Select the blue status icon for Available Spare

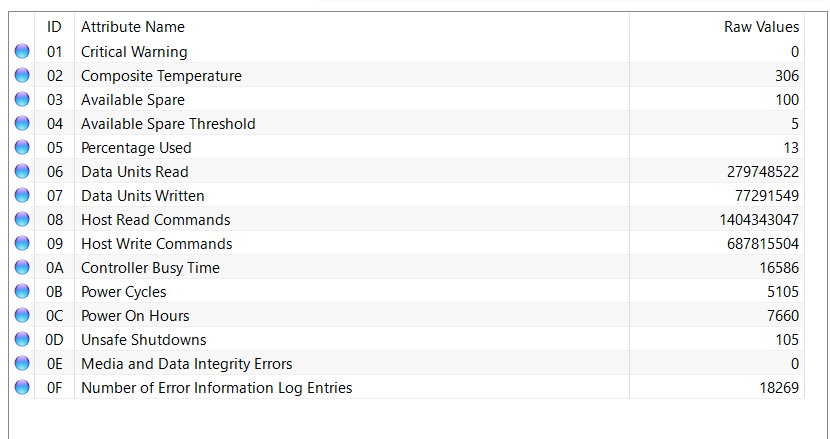22,100
